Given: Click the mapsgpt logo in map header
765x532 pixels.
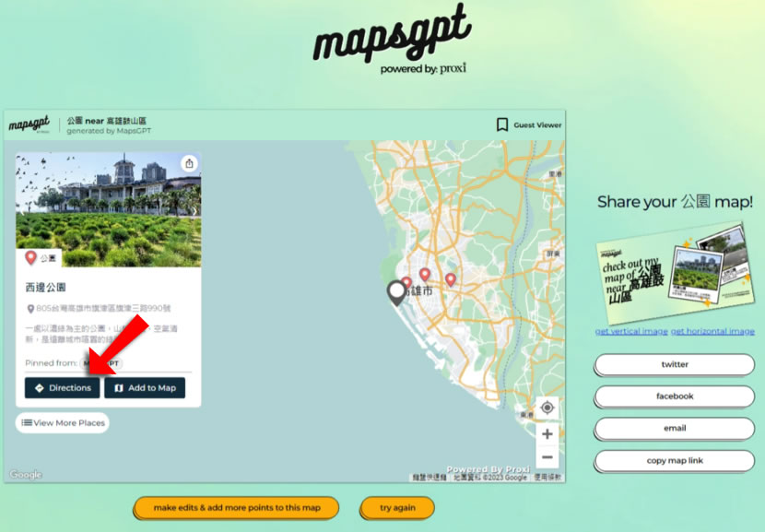Looking at the screenshot, I should 29,124.
